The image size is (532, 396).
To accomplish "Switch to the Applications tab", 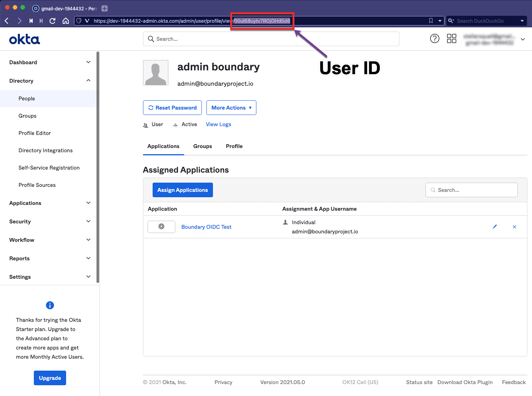I will (x=163, y=146).
